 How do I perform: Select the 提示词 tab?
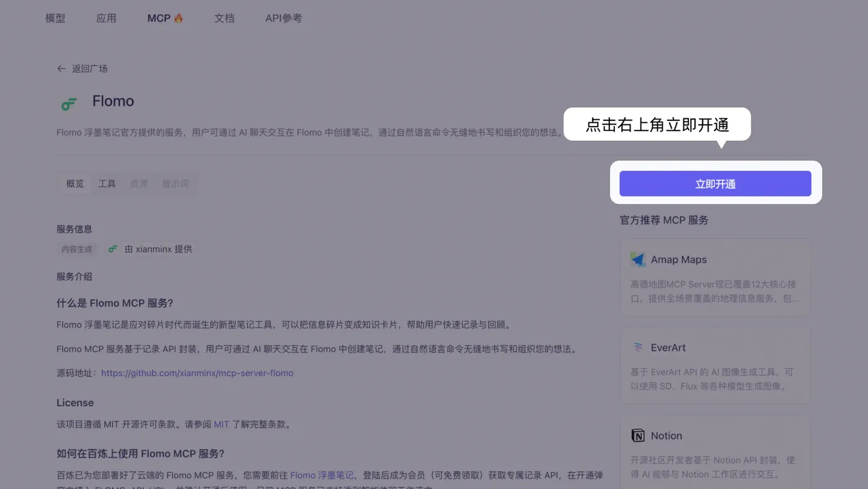click(x=175, y=184)
